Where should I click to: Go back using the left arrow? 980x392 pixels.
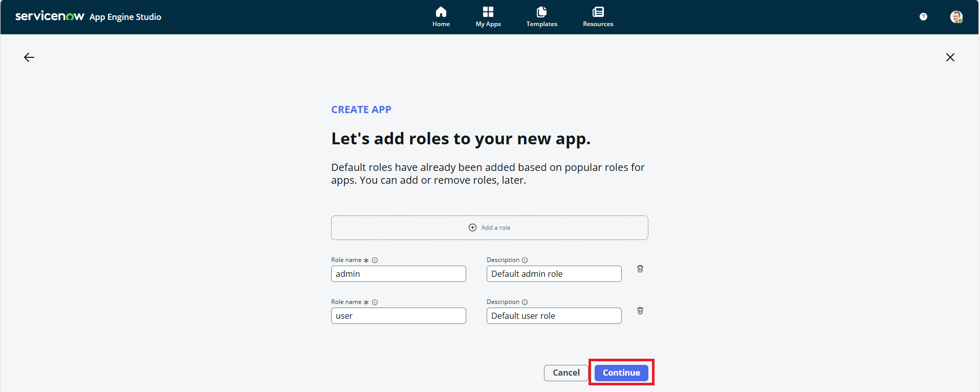coord(29,57)
